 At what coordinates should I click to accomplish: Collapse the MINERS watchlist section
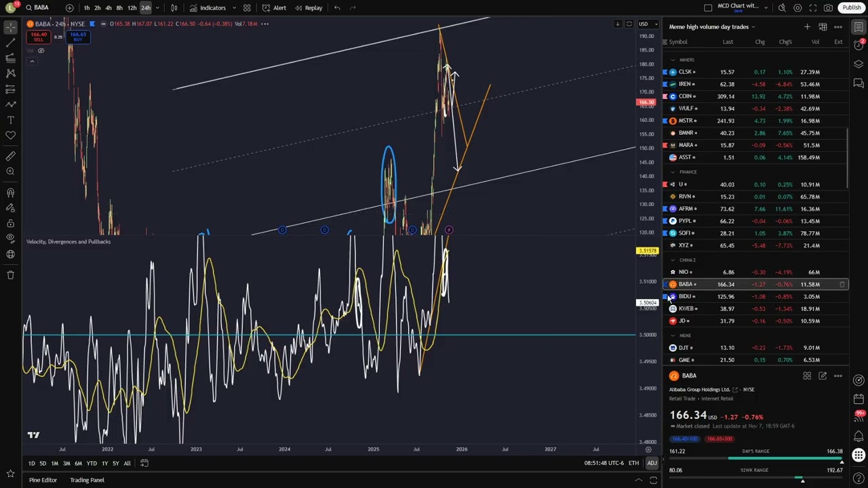coord(673,60)
